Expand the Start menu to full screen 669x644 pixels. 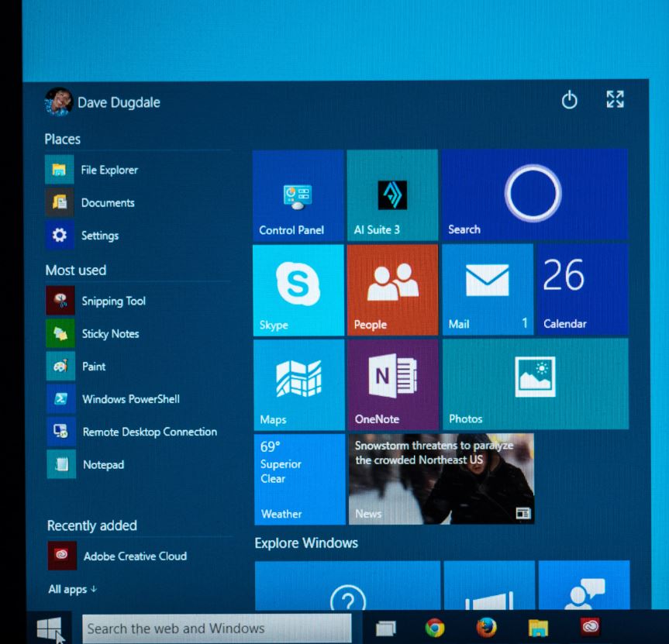(615, 99)
